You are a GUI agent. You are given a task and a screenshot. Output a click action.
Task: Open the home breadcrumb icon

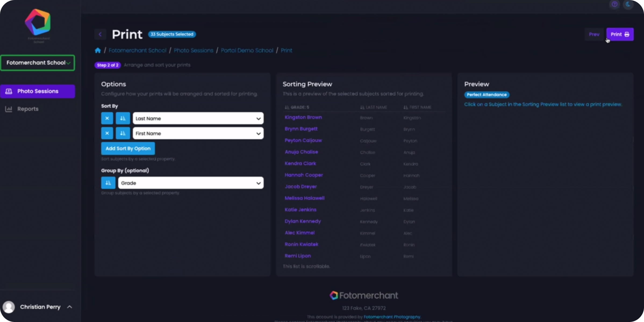click(x=98, y=51)
